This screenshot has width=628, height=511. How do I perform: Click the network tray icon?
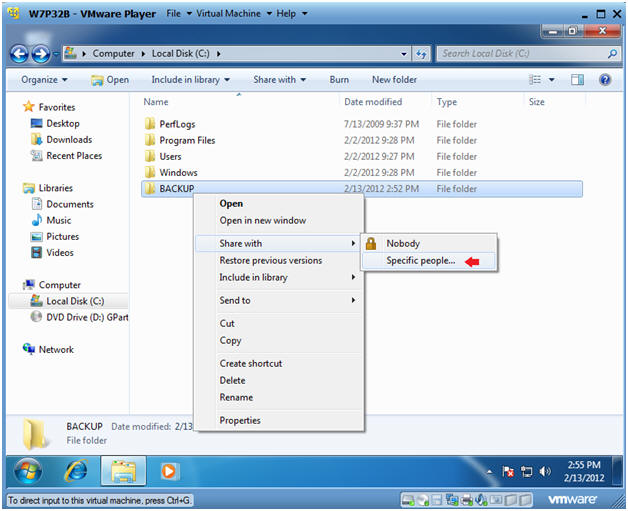point(526,472)
